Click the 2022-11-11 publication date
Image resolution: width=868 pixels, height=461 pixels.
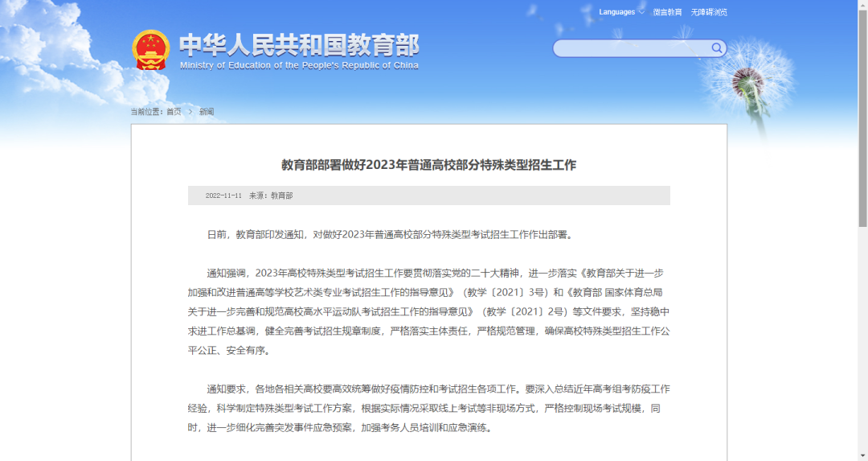(223, 196)
